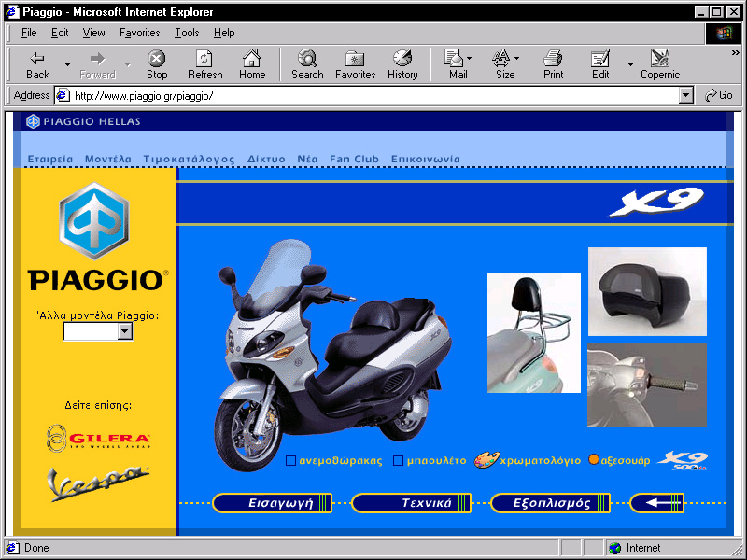
Task: Open the Favorites toolbar button
Action: pyautogui.click(x=355, y=65)
